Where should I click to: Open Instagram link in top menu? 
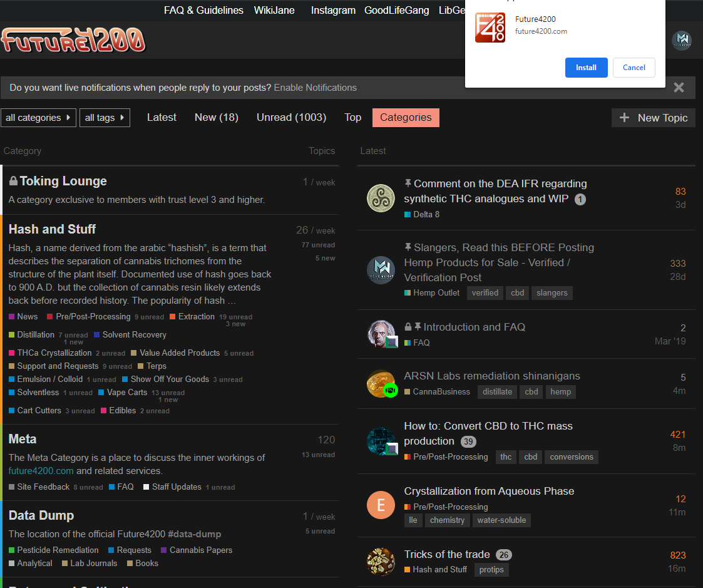(x=333, y=10)
